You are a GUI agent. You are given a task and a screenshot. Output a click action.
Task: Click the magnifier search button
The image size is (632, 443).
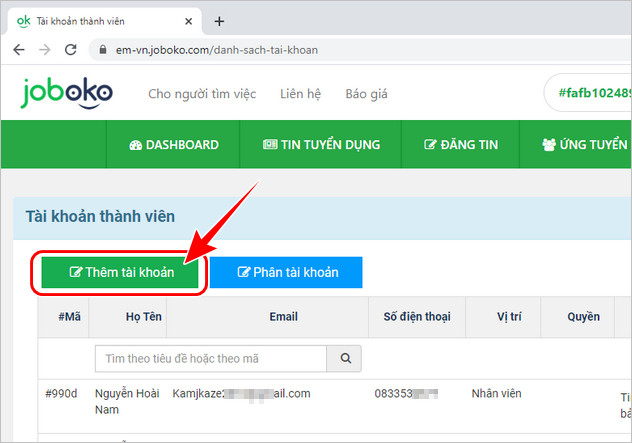click(345, 358)
